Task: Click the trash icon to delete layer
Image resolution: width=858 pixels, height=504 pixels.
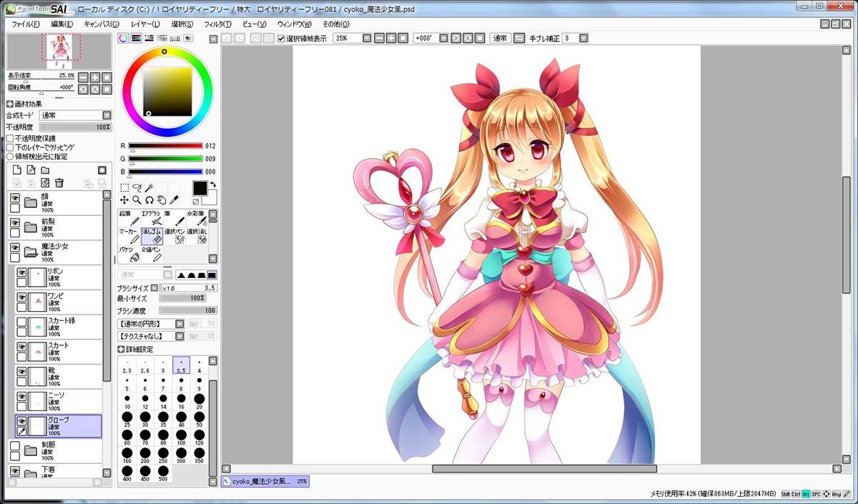Action: [59, 183]
